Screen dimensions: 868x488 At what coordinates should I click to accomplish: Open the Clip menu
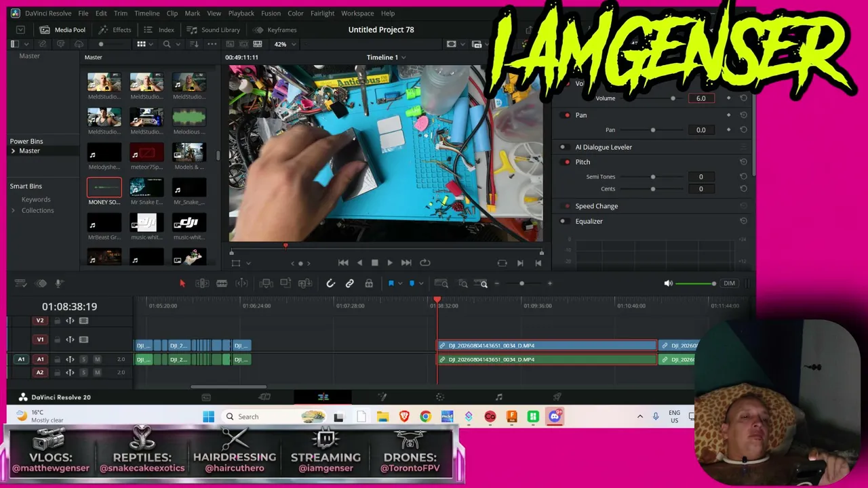(172, 14)
